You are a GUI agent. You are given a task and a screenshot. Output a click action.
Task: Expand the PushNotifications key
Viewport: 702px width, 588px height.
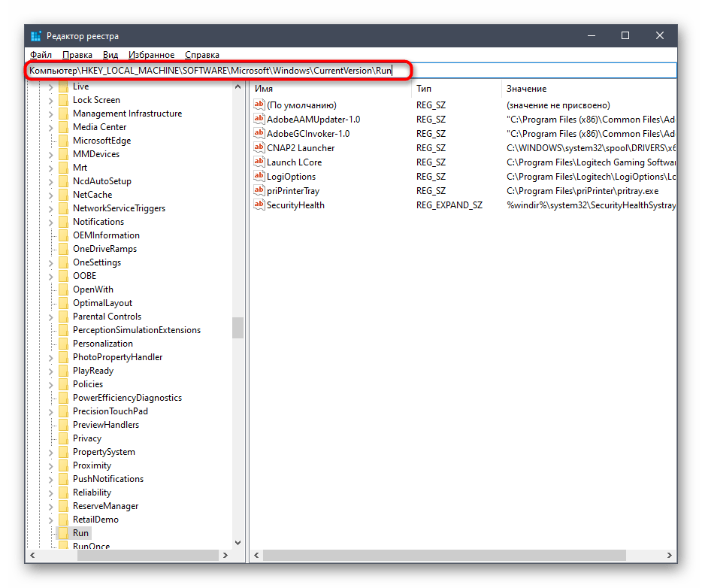50,480
